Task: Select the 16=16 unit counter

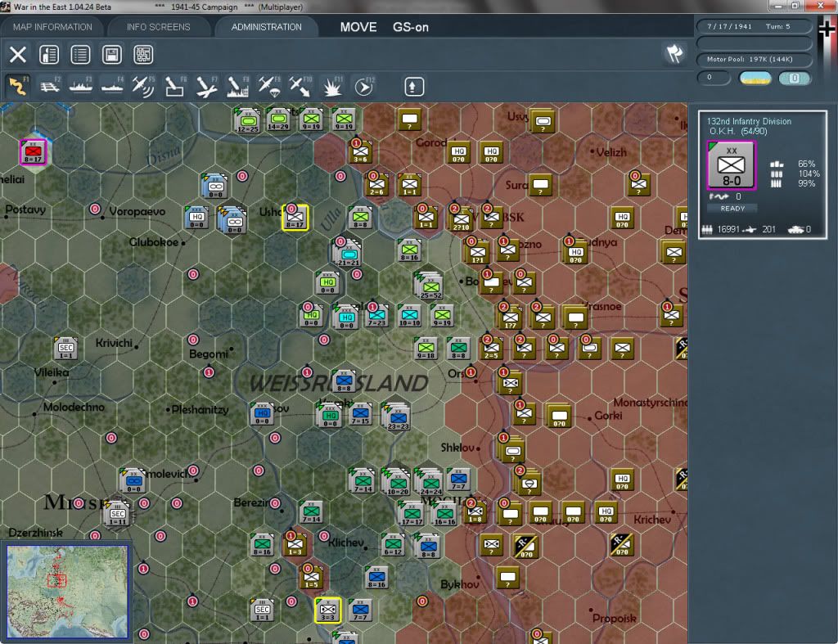Action: pyautogui.click(x=444, y=514)
